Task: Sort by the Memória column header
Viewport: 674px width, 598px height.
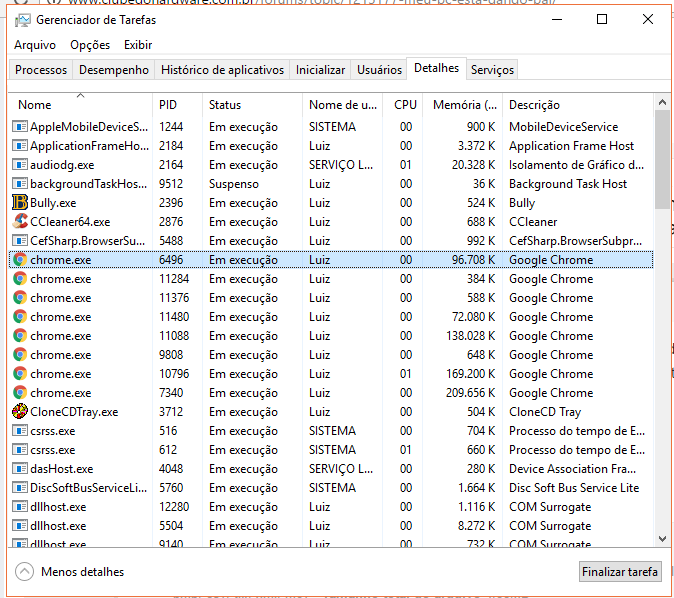Action: pyautogui.click(x=465, y=105)
